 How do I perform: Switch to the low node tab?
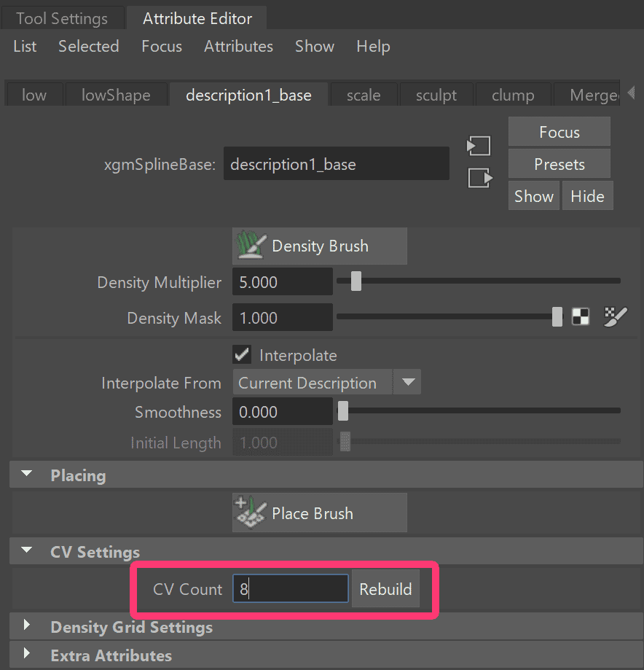(x=34, y=95)
